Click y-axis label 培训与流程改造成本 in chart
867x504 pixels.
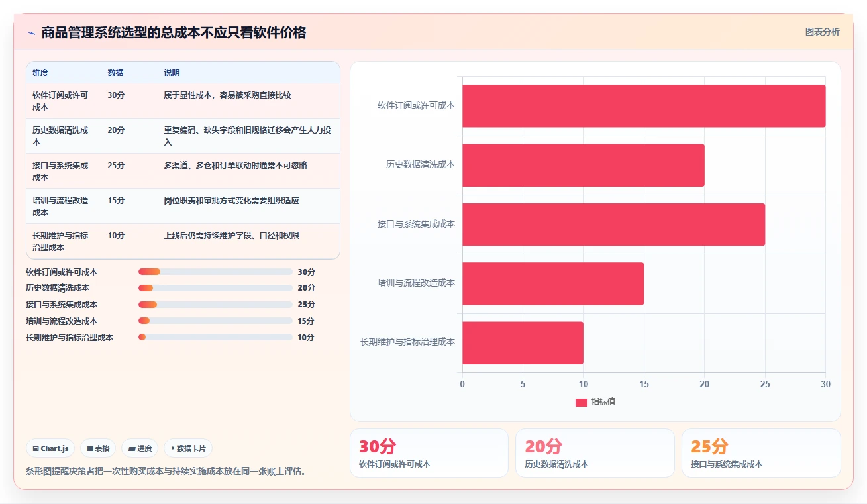(416, 283)
